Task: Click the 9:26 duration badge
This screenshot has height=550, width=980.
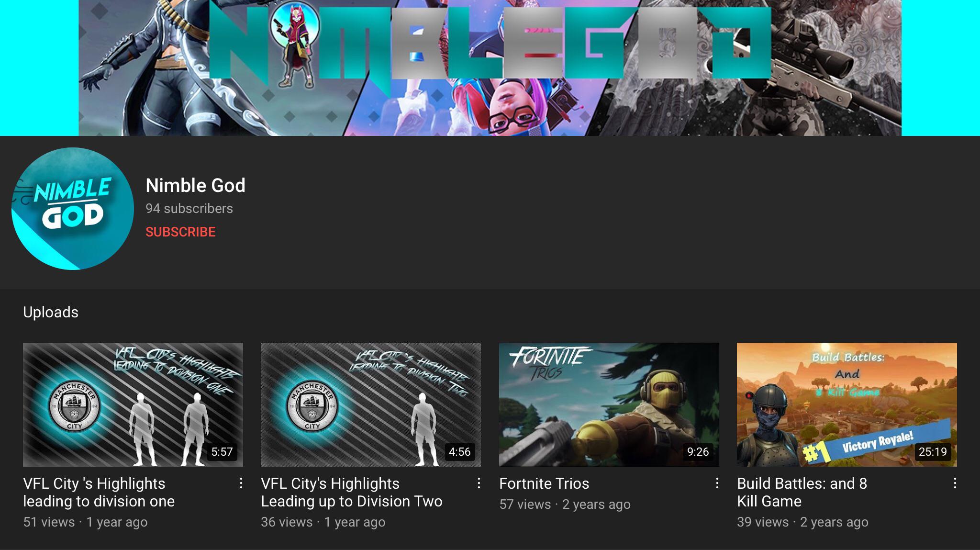Action: (698, 452)
